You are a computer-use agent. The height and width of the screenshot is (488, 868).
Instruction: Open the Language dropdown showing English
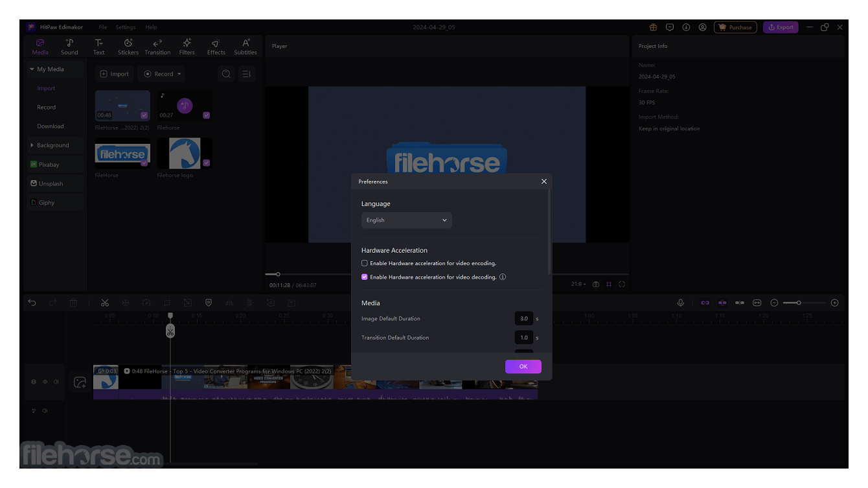tap(406, 220)
